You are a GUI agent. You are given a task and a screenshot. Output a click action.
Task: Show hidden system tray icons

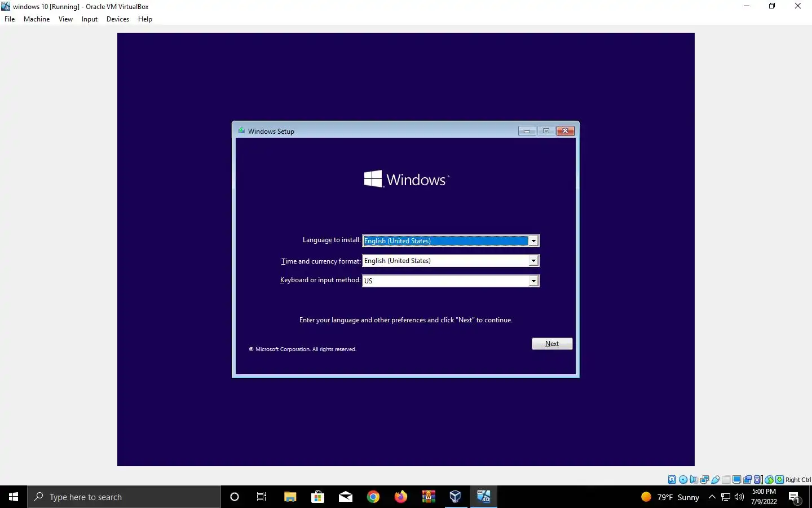click(712, 497)
